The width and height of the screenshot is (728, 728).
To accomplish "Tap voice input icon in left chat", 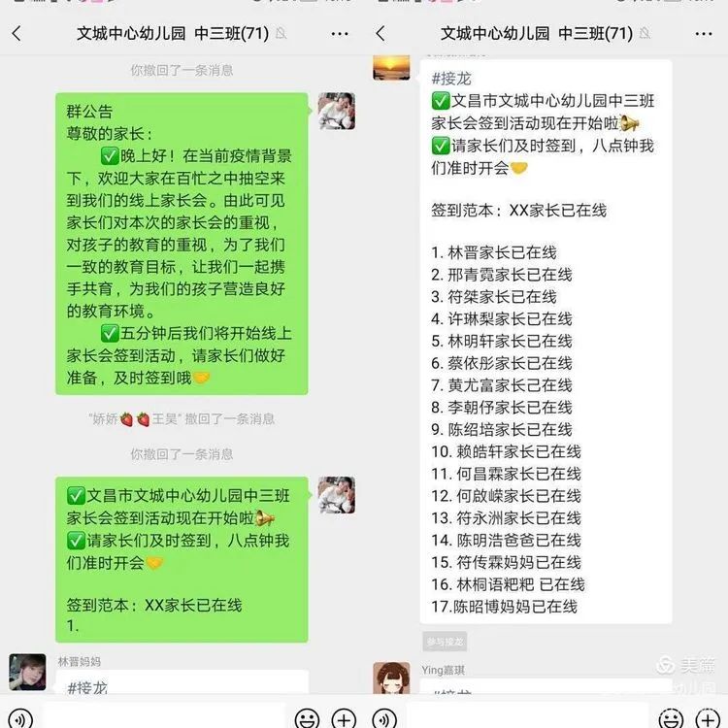I will point(20,719).
